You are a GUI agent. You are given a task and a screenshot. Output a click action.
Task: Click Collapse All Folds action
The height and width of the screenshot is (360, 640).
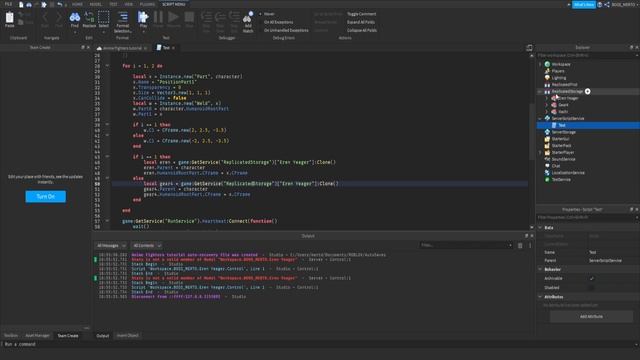[x=362, y=30]
